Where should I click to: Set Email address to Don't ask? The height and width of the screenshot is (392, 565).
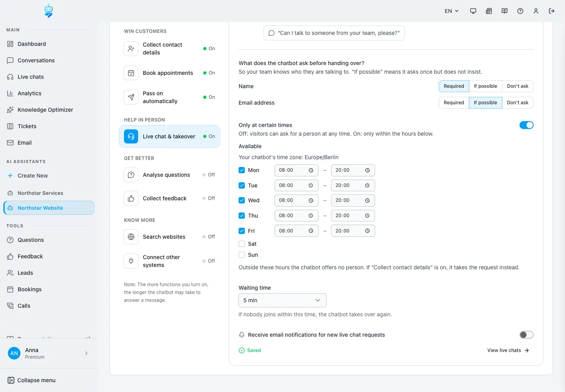(518, 103)
